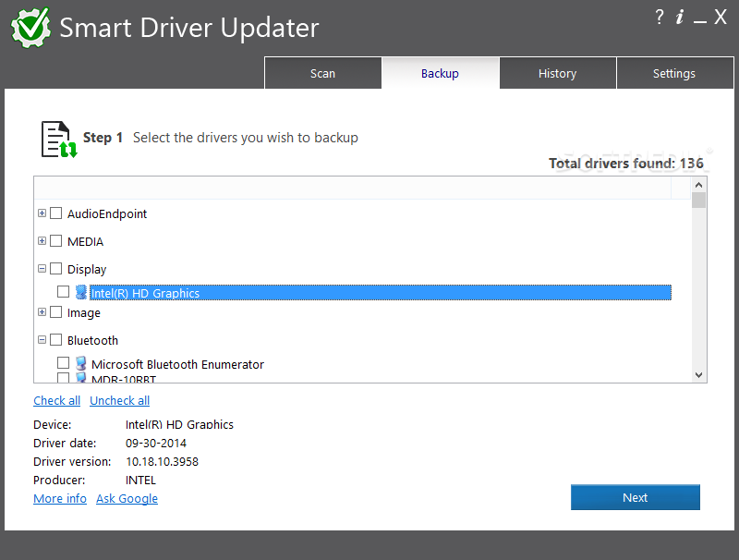Check the Display category checkbox
This screenshot has height=560, width=739.
pos(56,268)
